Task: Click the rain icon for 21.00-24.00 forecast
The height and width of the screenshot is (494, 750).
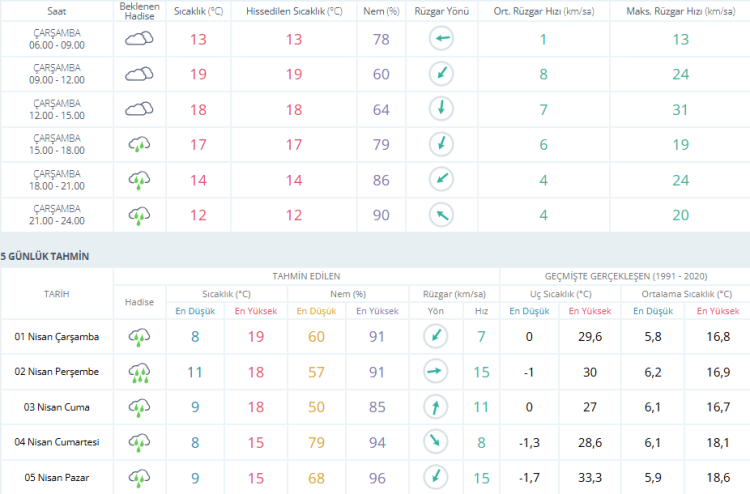Action: tap(139, 214)
